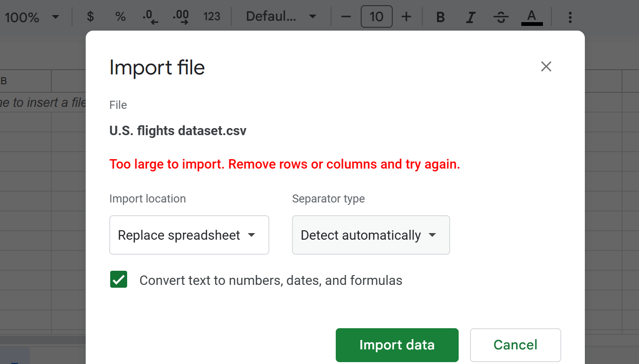Apply percent format from toolbar
Viewport: 639px width, 364px height.
(120, 16)
